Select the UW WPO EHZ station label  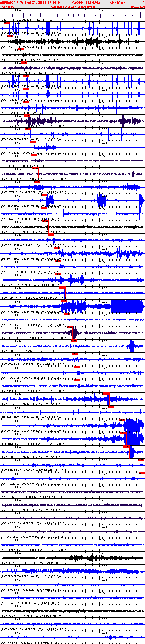coord(33,153)
